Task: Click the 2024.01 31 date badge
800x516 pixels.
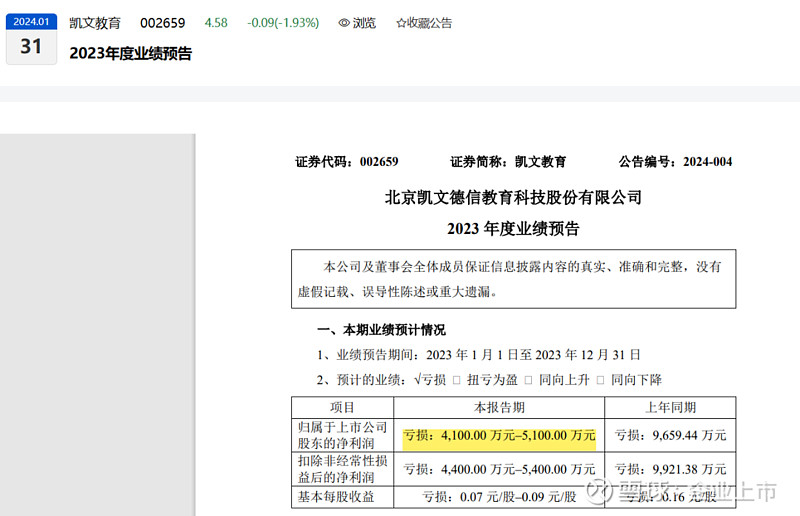Action: [31, 39]
